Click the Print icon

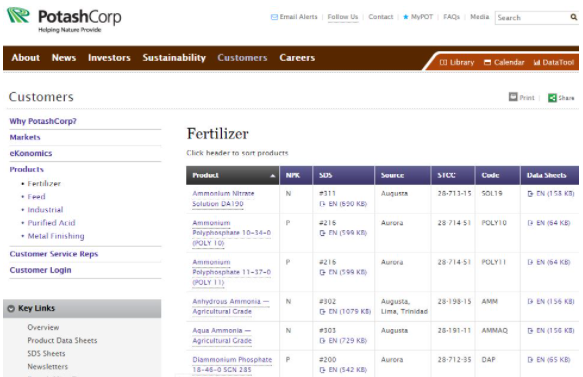[513, 97]
